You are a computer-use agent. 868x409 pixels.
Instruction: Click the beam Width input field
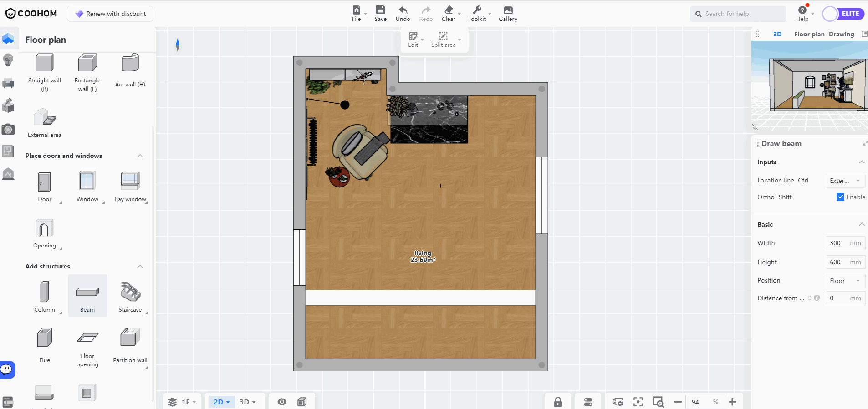click(837, 243)
